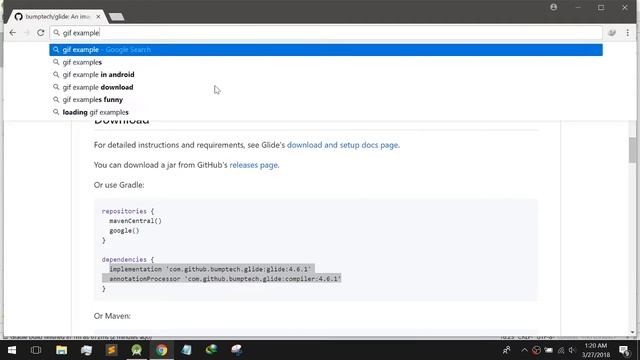The height and width of the screenshot is (360, 640).
Task: Click the 'google()' code line
Action: [124, 231]
